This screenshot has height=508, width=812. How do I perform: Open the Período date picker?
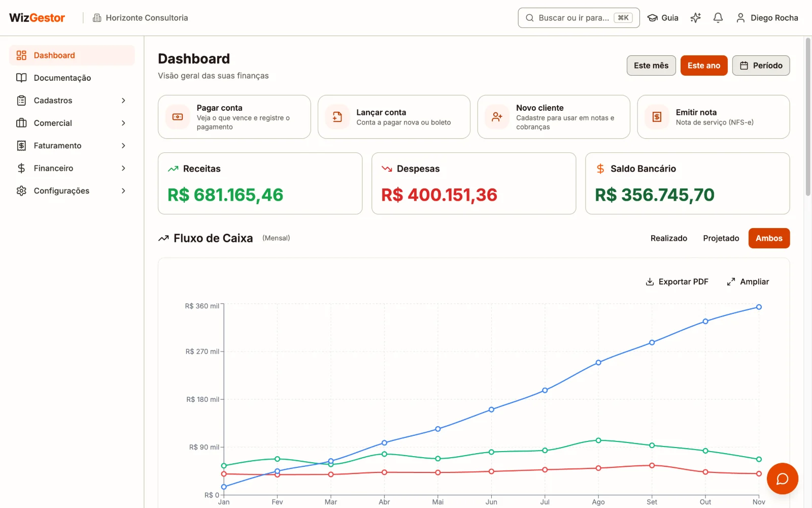(761, 66)
